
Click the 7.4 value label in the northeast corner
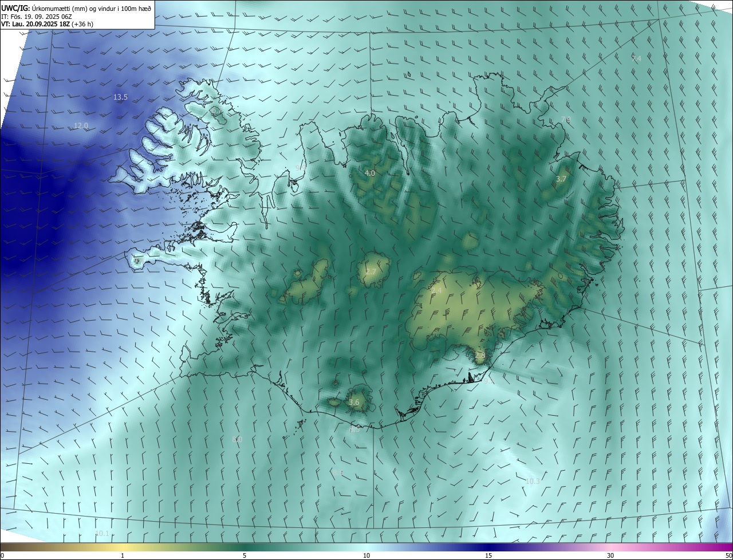pyautogui.click(x=636, y=59)
